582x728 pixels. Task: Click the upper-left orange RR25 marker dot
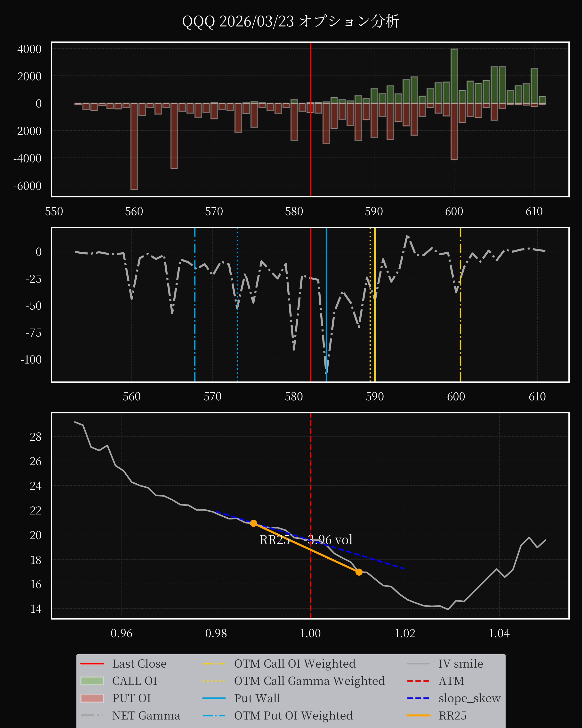point(253,523)
